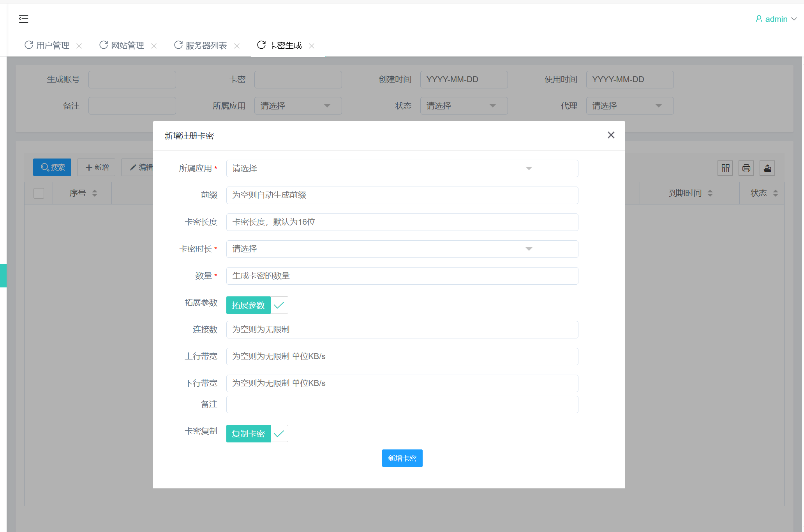Refresh icon on 卡密生成 tab
This screenshot has height=532, width=804.
pos(261,45)
